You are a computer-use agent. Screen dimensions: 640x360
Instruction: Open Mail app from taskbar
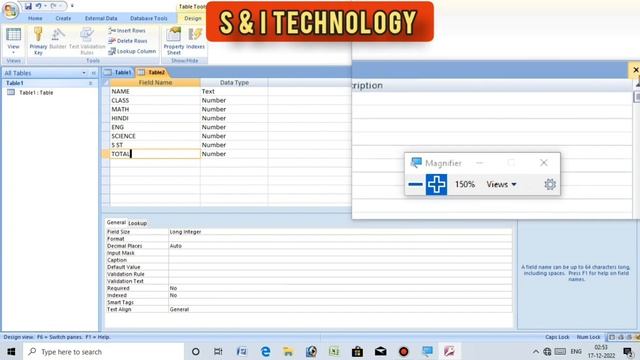[380, 351]
